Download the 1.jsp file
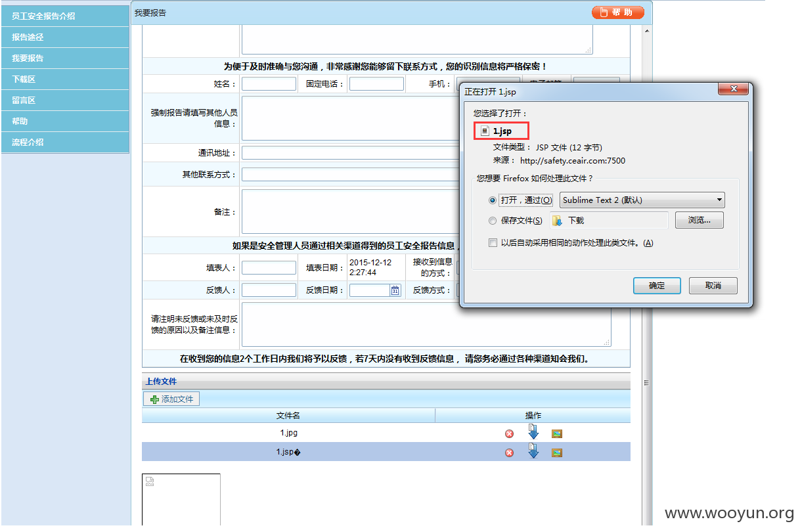The height and width of the screenshot is (532, 800). coord(533,451)
